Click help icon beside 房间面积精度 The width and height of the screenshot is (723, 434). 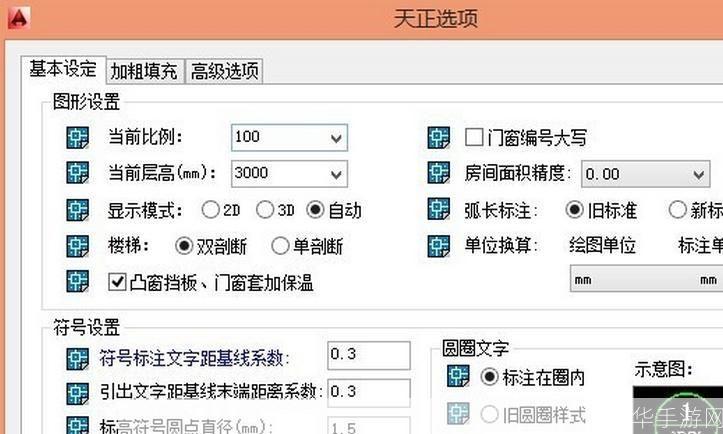tap(439, 173)
